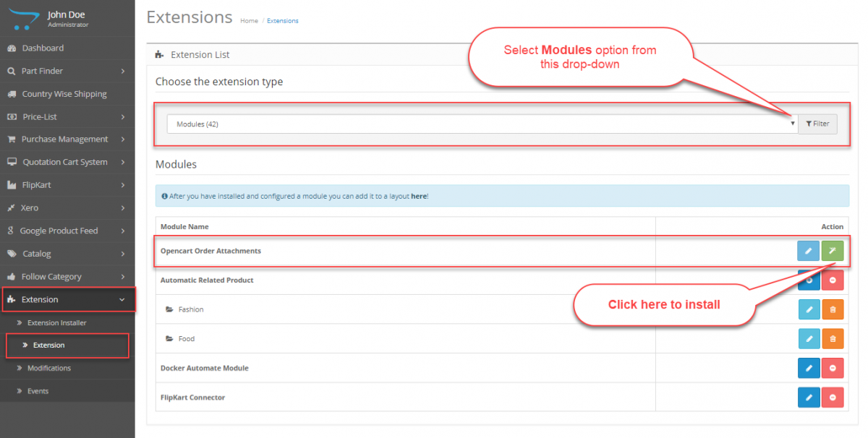The height and width of the screenshot is (438, 868).
Task: Collapse the Extension sidebar menu
Action: [42, 299]
